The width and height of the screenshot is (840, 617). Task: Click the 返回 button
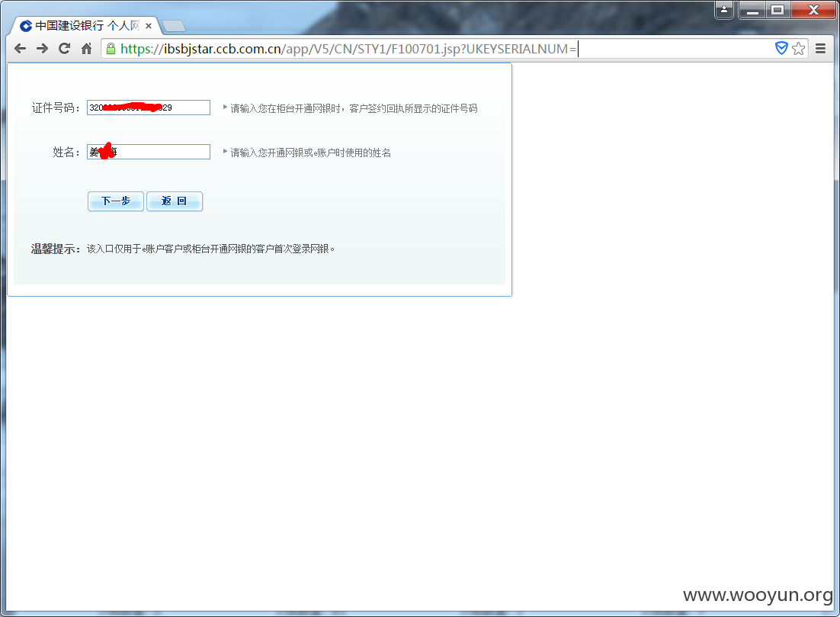175,201
